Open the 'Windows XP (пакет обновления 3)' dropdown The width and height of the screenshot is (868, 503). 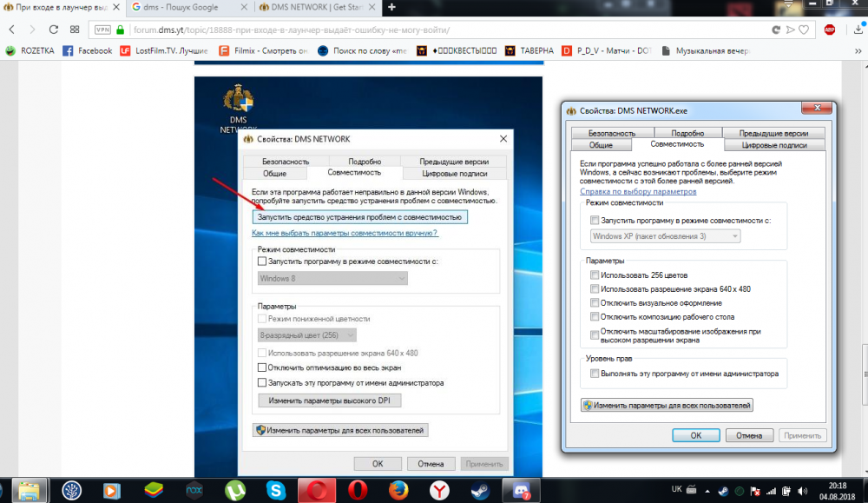click(664, 235)
